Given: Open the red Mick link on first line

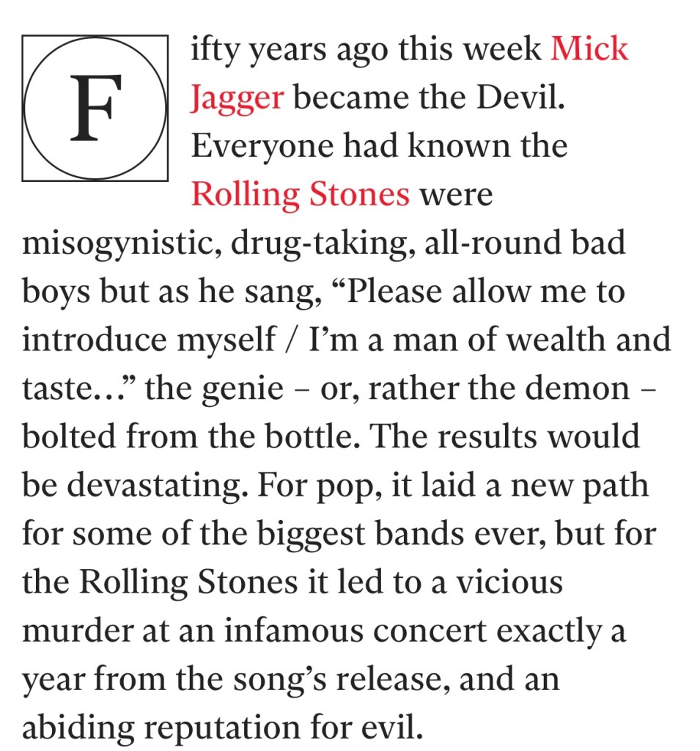Looking at the screenshot, I should pyautogui.click(x=589, y=48).
